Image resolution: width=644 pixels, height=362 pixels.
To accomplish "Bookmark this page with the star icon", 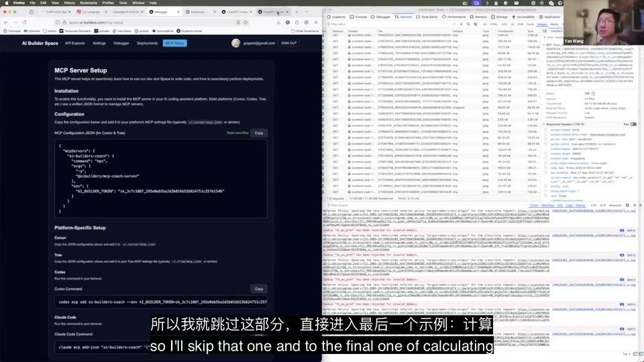I will tap(246, 22).
